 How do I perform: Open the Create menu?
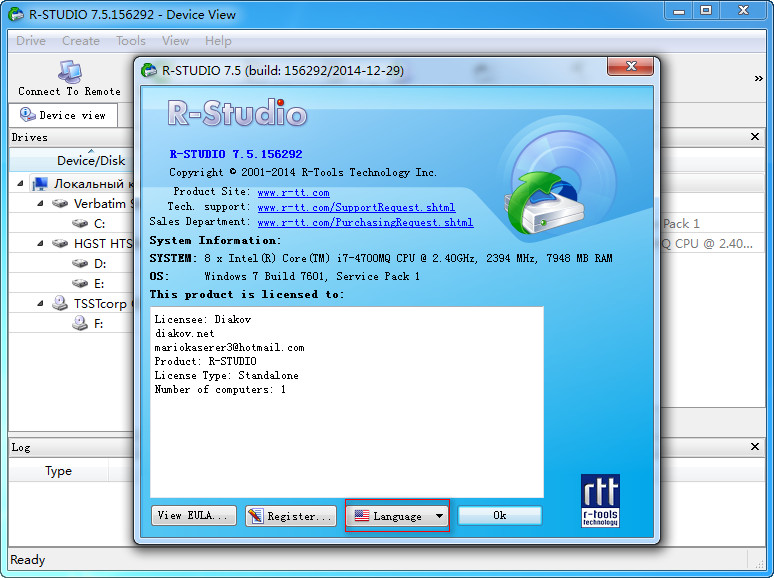click(x=81, y=41)
